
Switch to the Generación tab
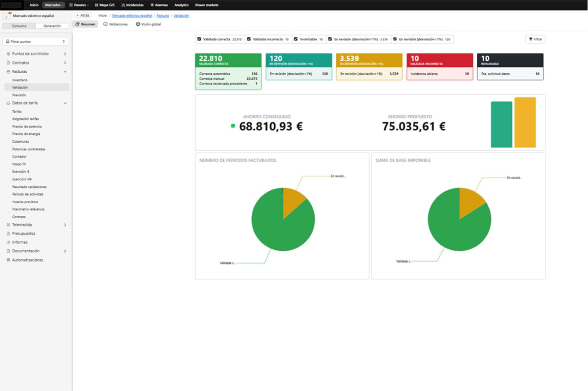click(x=52, y=26)
